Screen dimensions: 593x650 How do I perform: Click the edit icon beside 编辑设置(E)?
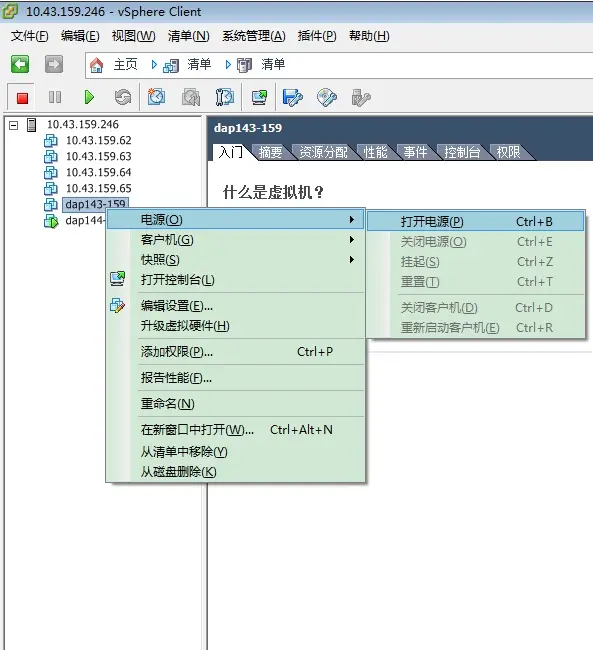tap(118, 306)
